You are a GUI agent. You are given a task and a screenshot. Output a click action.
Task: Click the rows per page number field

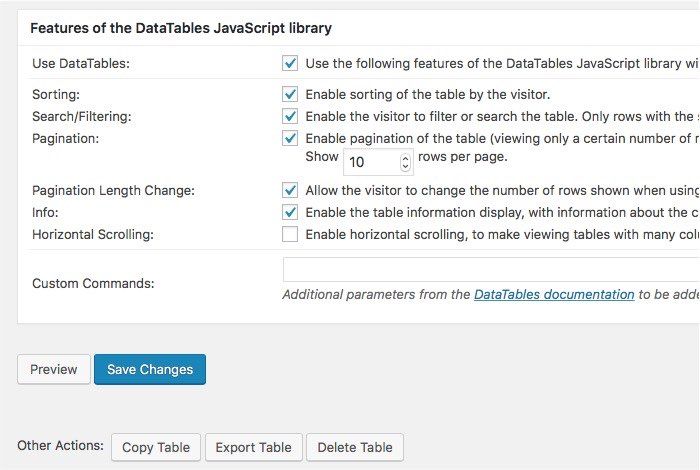coord(370,161)
